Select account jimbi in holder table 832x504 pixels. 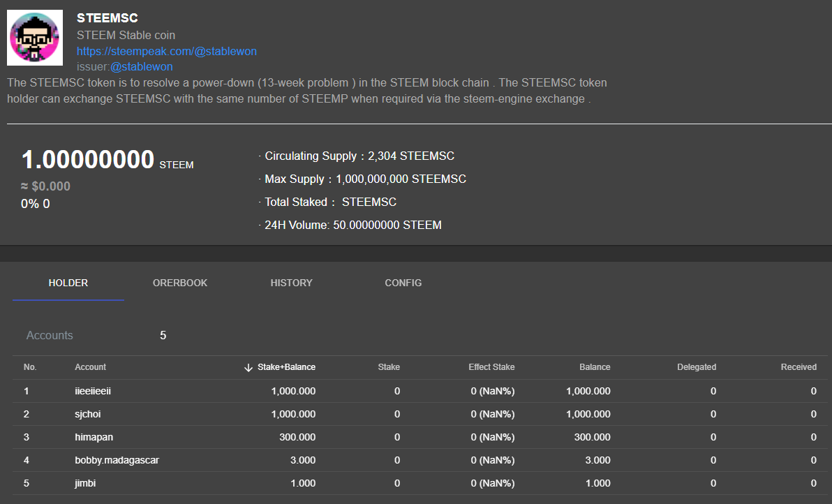[x=85, y=483]
